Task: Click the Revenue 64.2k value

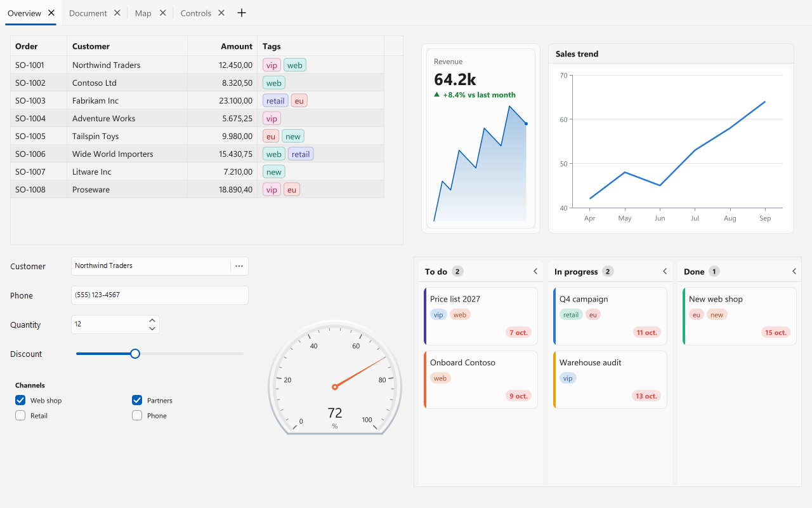Action: (x=455, y=79)
